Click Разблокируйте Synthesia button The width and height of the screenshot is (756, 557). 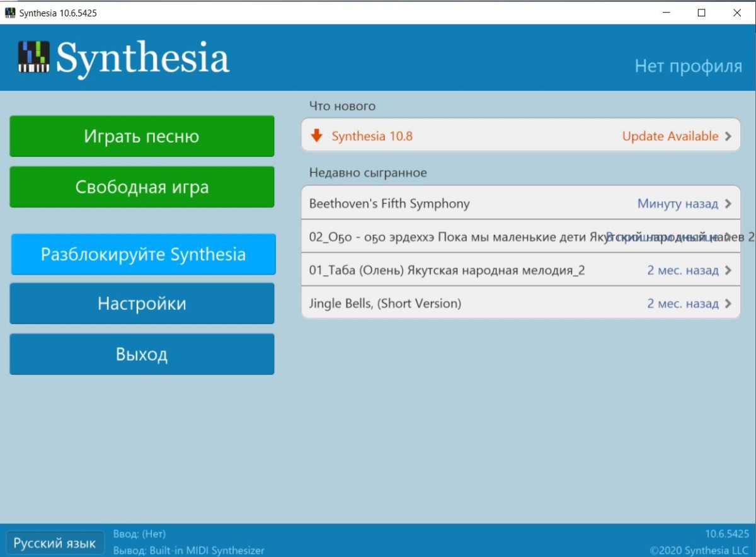[x=144, y=255]
